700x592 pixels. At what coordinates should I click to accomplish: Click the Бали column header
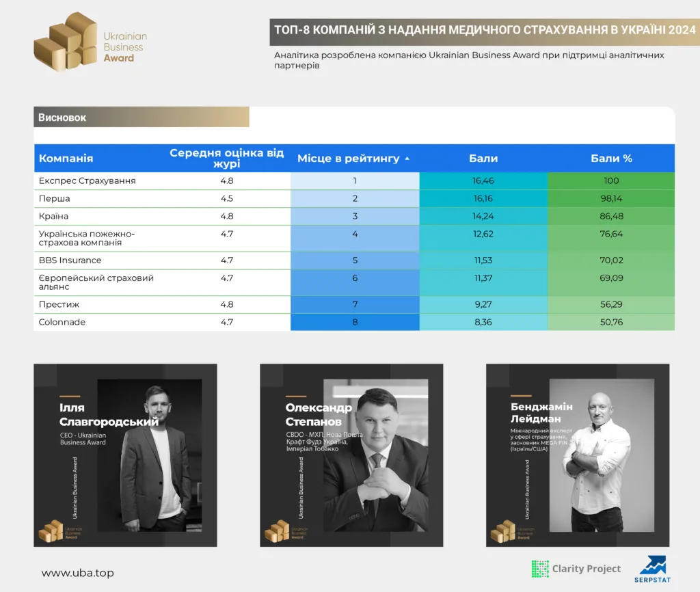pyautogui.click(x=483, y=159)
